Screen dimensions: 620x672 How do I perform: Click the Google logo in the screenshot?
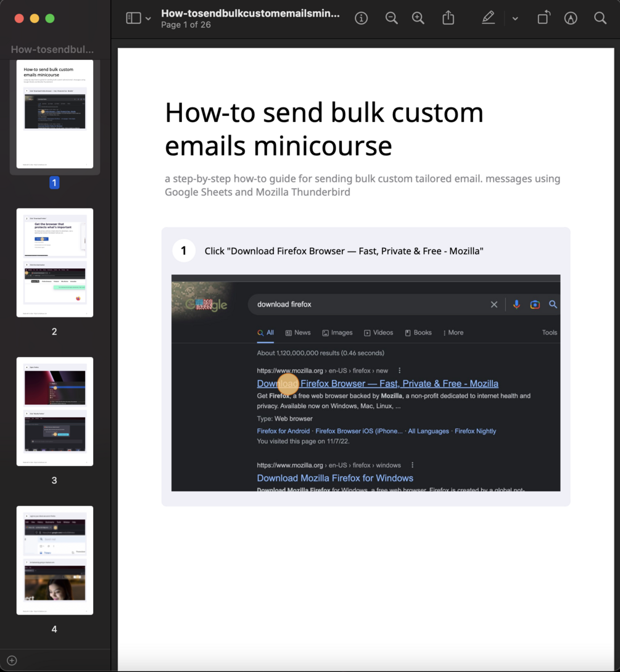[x=206, y=305]
